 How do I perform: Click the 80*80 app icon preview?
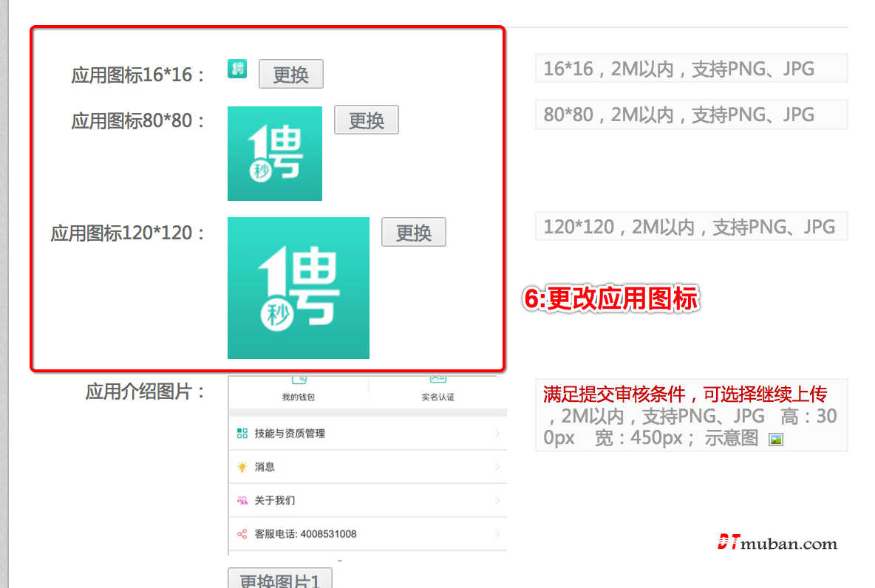point(274,154)
